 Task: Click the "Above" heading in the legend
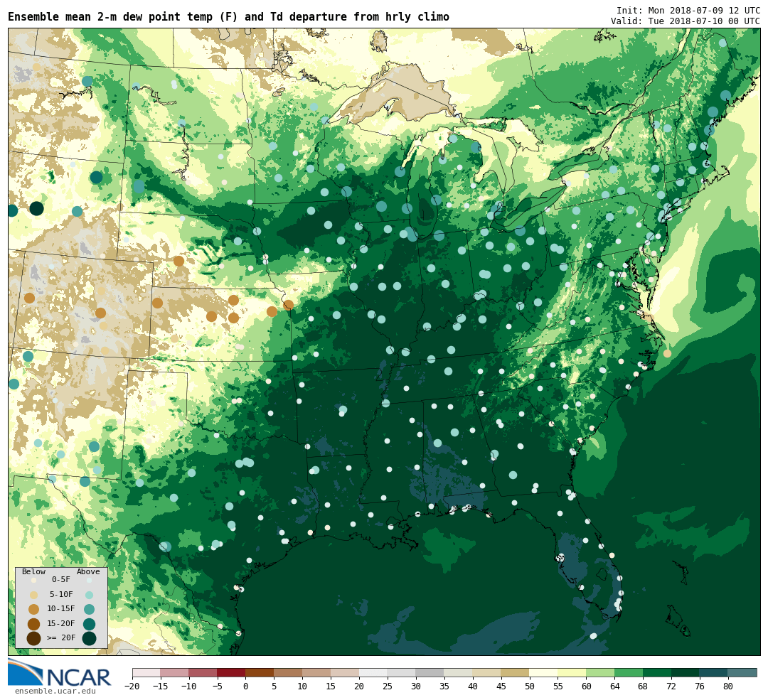point(88,571)
